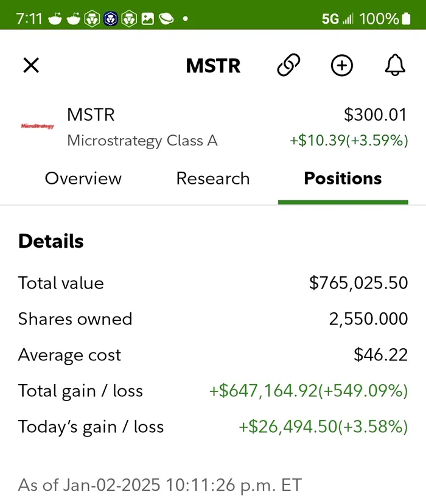The height and width of the screenshot is (504, 426).
Task: Tap the $765,025.50 total value amount
Action: tap(358, 283)
